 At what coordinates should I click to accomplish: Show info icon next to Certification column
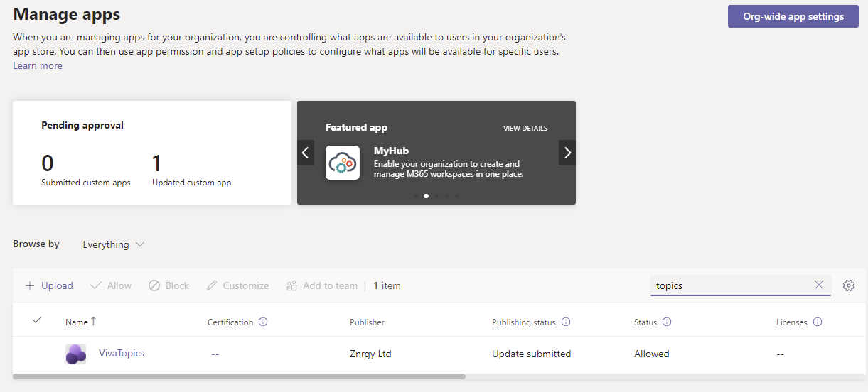[x=263, y=322]
